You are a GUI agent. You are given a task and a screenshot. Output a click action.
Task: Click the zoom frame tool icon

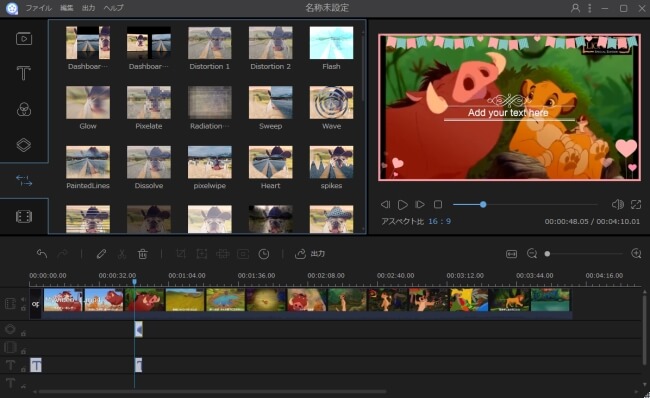coord(201,254)
